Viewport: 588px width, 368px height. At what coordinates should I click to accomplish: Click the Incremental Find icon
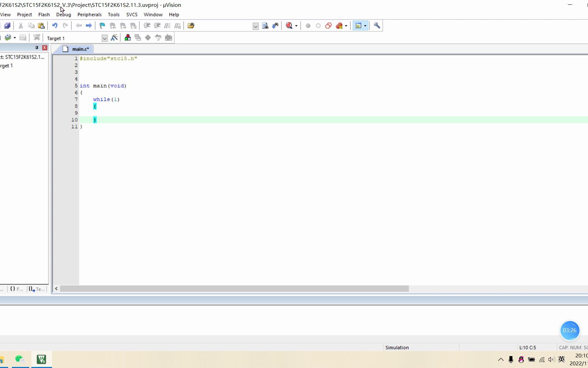(275, 26)
